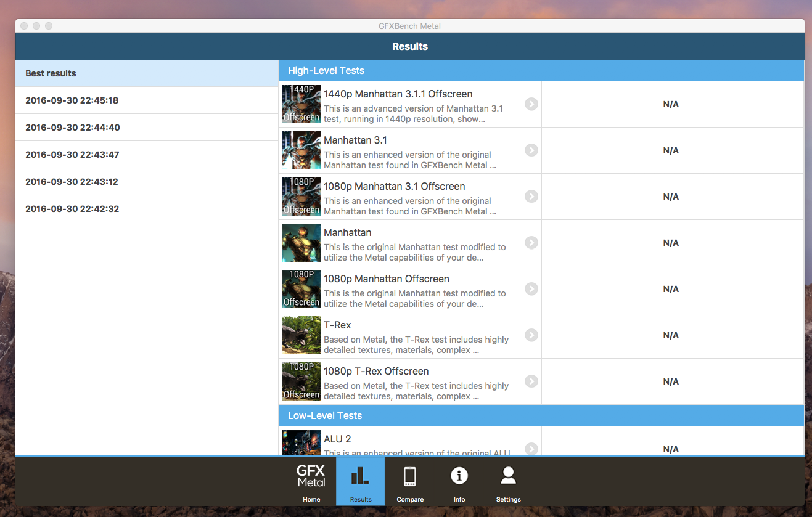Open the Settings person icon tab
The image size is (812, 517).
pyautogui.click(x=509, y=481)
